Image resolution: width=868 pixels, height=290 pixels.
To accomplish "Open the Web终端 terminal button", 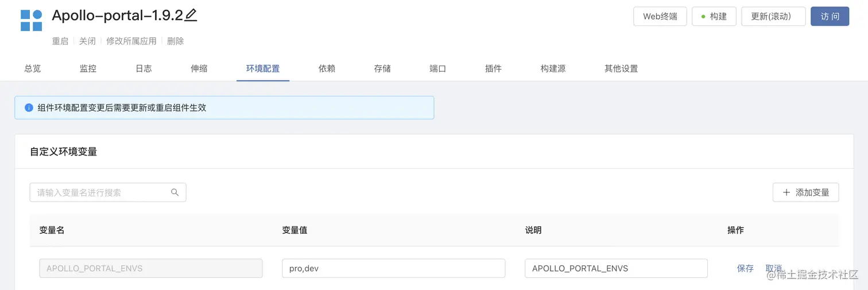I will [660, 17].
